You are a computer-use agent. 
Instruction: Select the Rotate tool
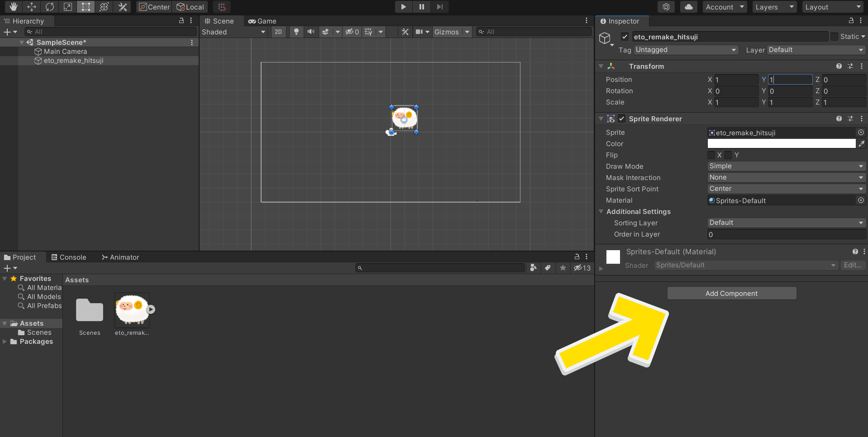tap(50, 7)
